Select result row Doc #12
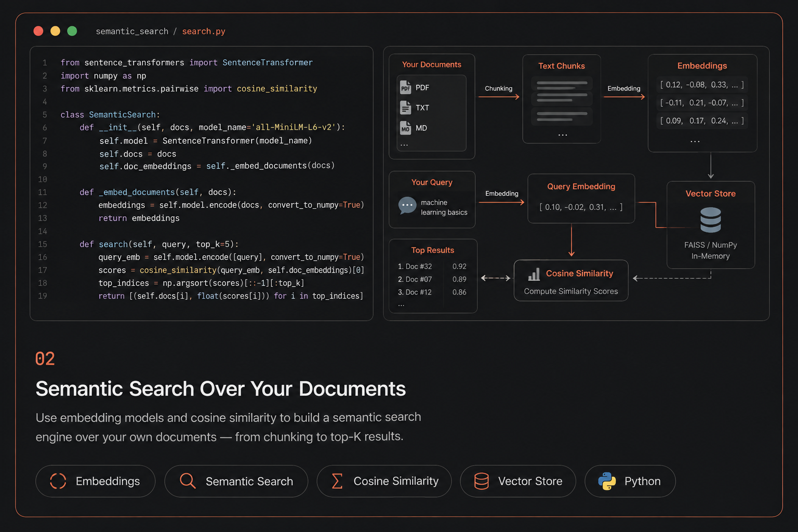Image resolution: width=798 pixels, height=532 pixels. pyautogui.click(x=432, y=292)
